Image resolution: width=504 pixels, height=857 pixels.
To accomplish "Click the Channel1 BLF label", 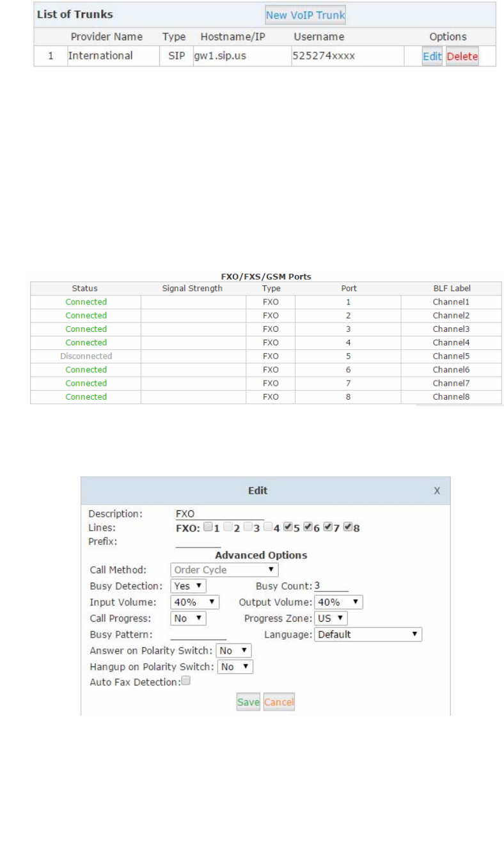I will pyautogui.click(x=452, y=302).
